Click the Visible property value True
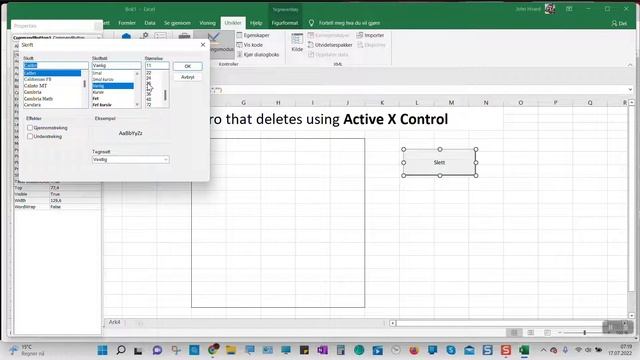This screenshot has width=640, height=360. (x=75, y=194)
